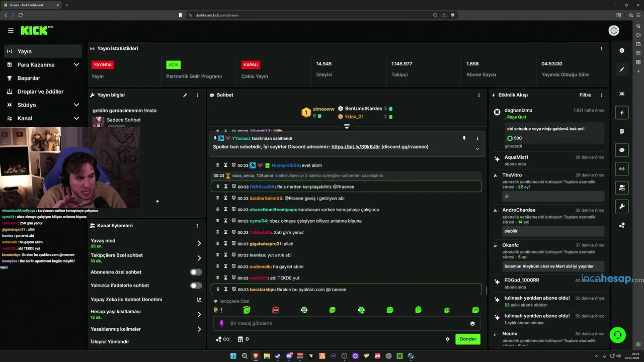Open the hamburger menu beside the Kick logo
This screenshot has height=362, width=644.
tap(11, 31)
